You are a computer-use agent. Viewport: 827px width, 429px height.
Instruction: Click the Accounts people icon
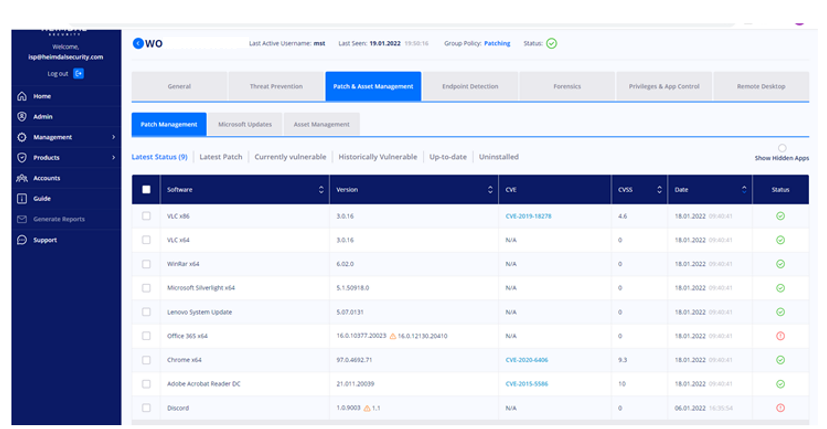click(x=22, y=178)
